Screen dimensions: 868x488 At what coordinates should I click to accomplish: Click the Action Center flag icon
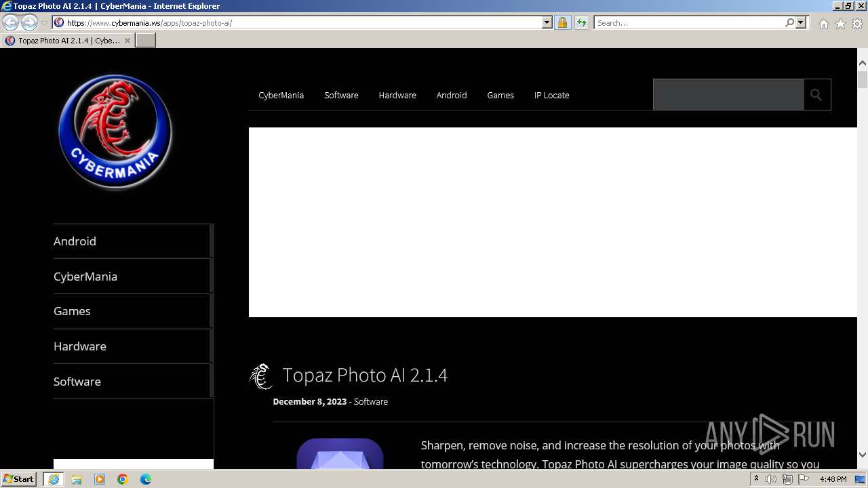[804, 479]
